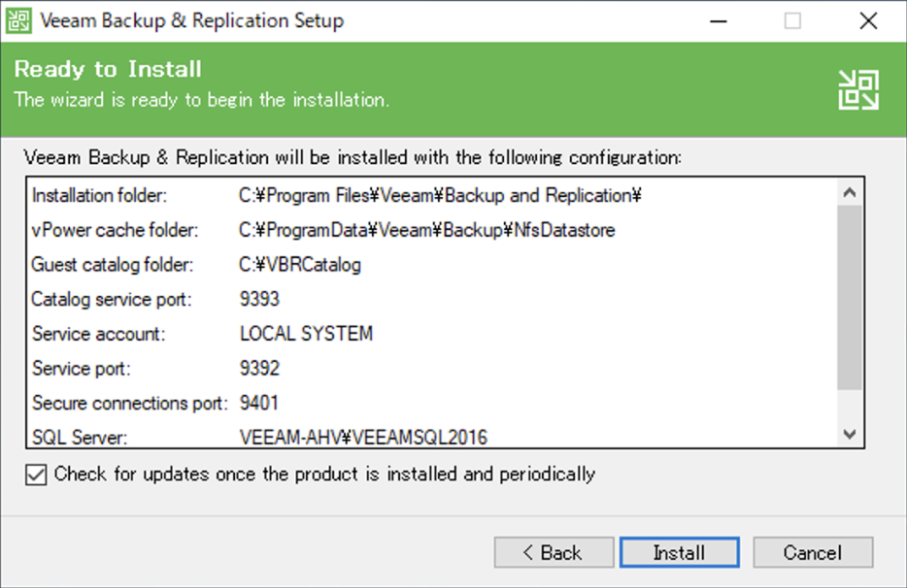Minimize the Veeam setup window
This screenshot has width=907, height=588.
pos(717,20)
